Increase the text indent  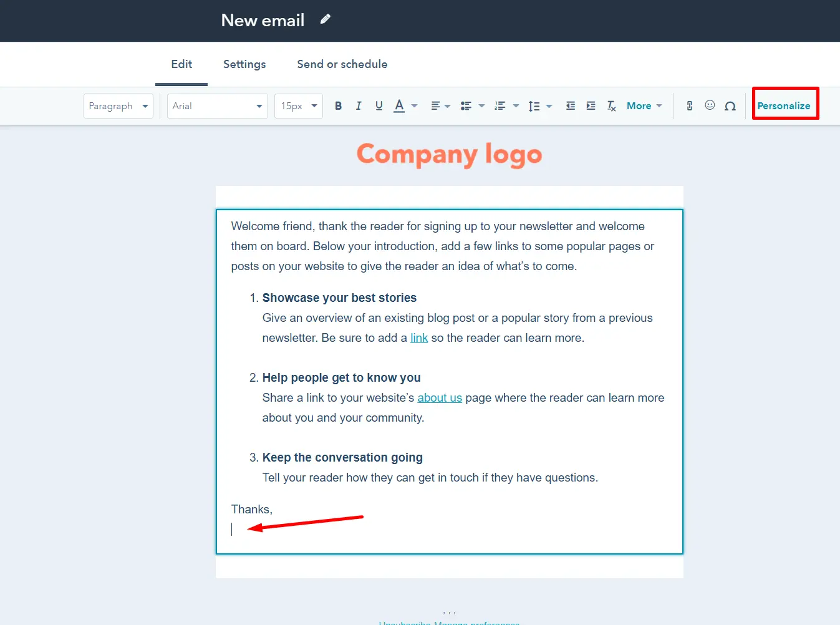pyautogui.click(x=591, y=105)
